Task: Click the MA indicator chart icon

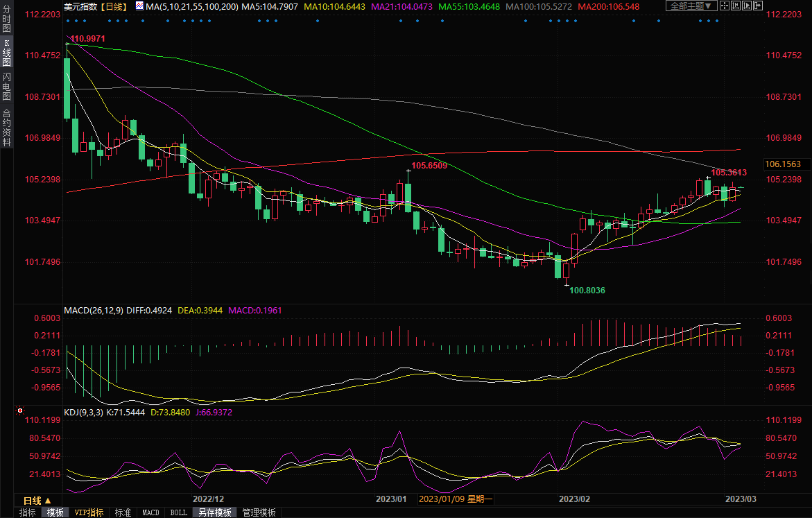Action: point(140,6)
